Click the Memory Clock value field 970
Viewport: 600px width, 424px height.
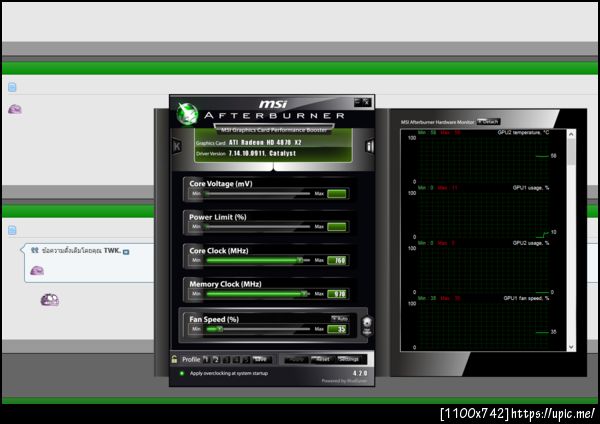(x=337, y=294)
